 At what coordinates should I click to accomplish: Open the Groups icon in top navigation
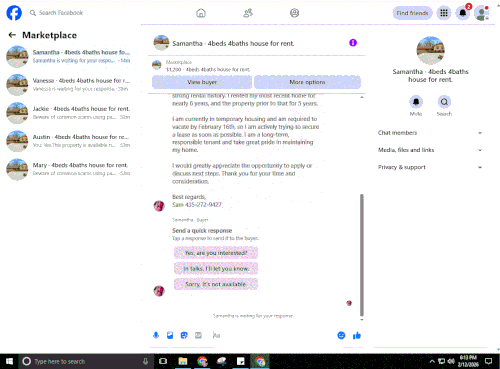(294, 13)
